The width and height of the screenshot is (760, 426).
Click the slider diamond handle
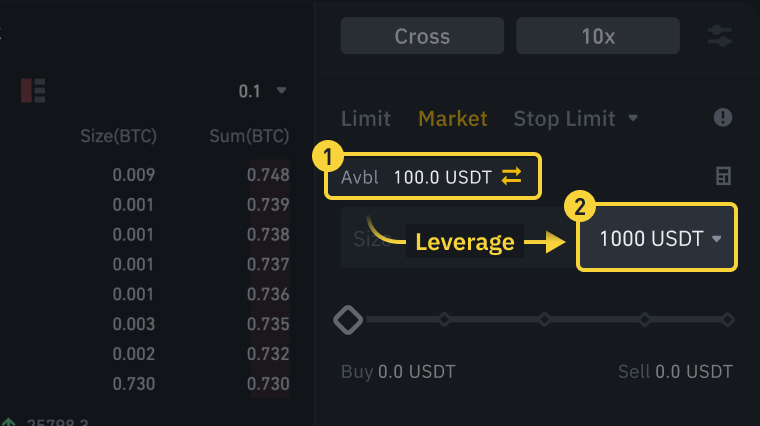coord(348,320)
